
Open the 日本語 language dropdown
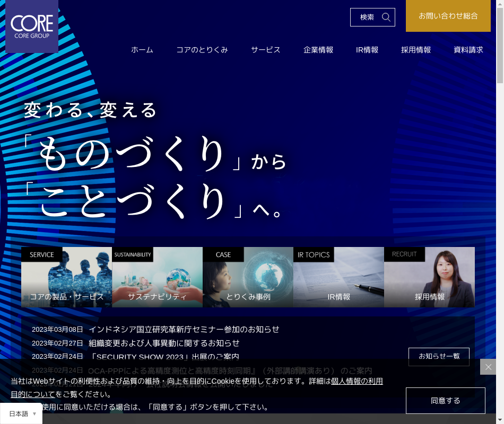pos(21,413)
